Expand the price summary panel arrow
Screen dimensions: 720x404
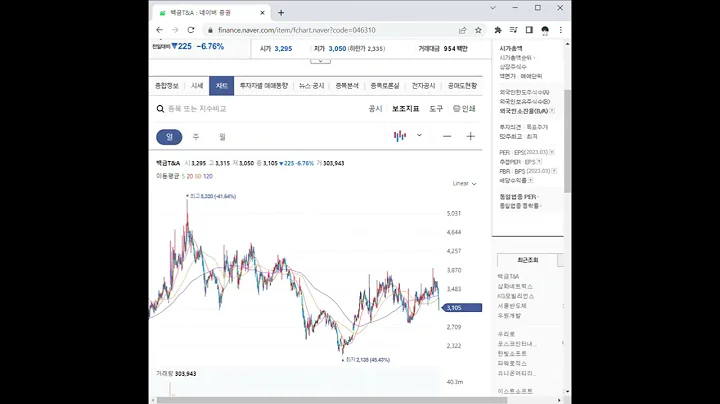(320, 61)
